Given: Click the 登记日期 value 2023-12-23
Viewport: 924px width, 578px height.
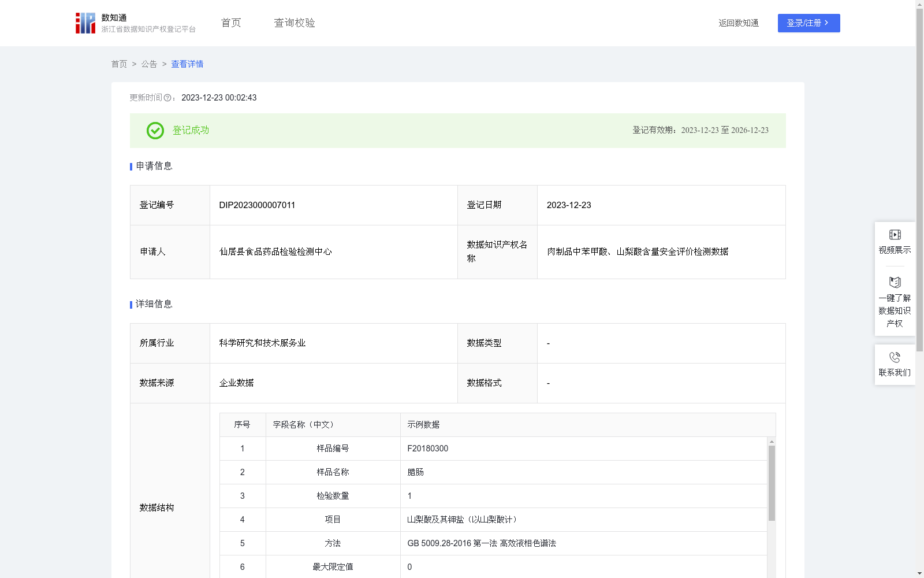Looking at the screenshot, I should tap(569, 205).
